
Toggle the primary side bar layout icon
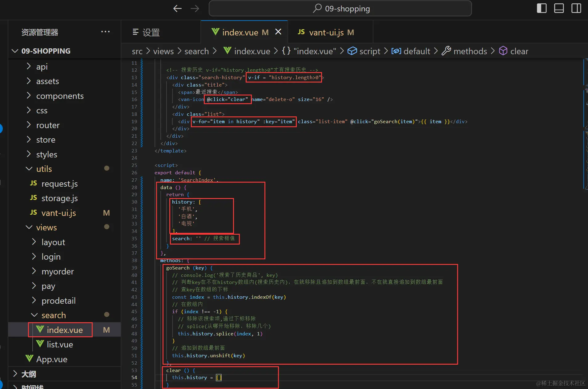pyautogui.click(x=542, y=8)
